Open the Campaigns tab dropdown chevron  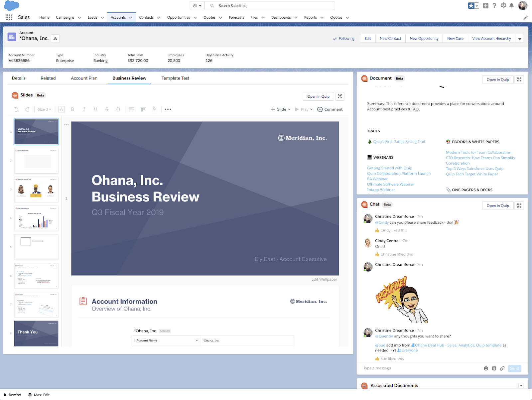coord(79,18)
